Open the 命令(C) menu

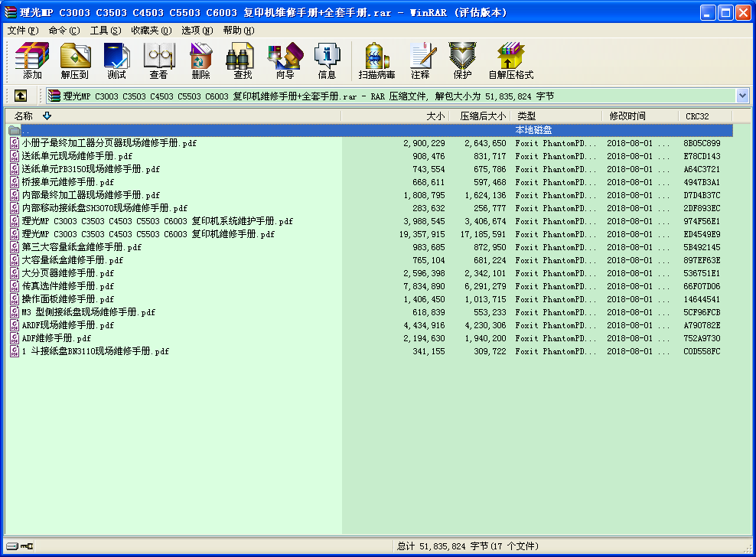coord(64,31)
